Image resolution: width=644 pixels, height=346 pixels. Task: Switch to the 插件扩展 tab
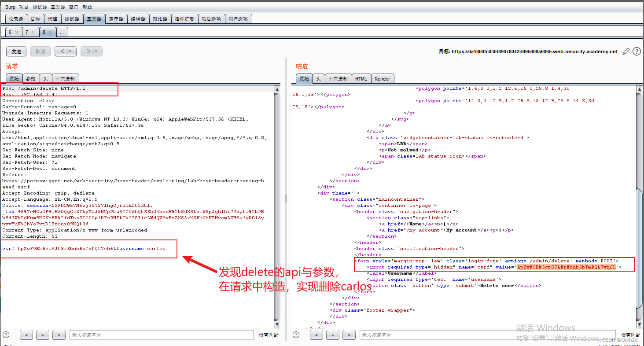[x=184, y=19]
